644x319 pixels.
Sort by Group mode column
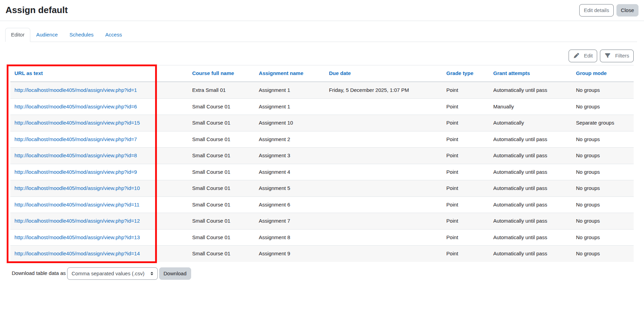591,73
